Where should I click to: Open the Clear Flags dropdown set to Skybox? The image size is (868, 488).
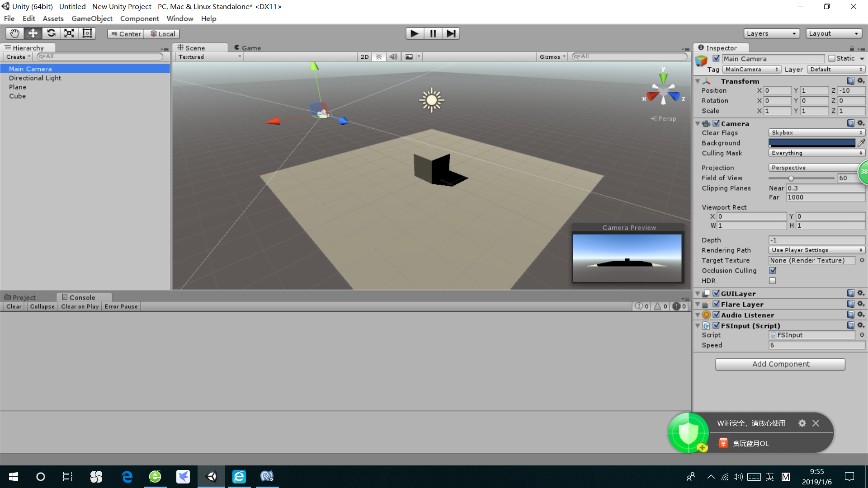click(816, 132)
